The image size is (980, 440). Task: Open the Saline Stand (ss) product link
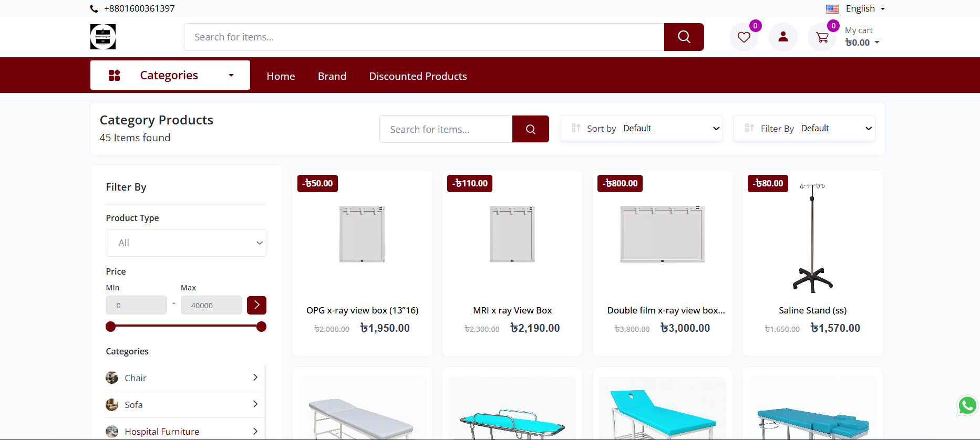coord(812,310)
